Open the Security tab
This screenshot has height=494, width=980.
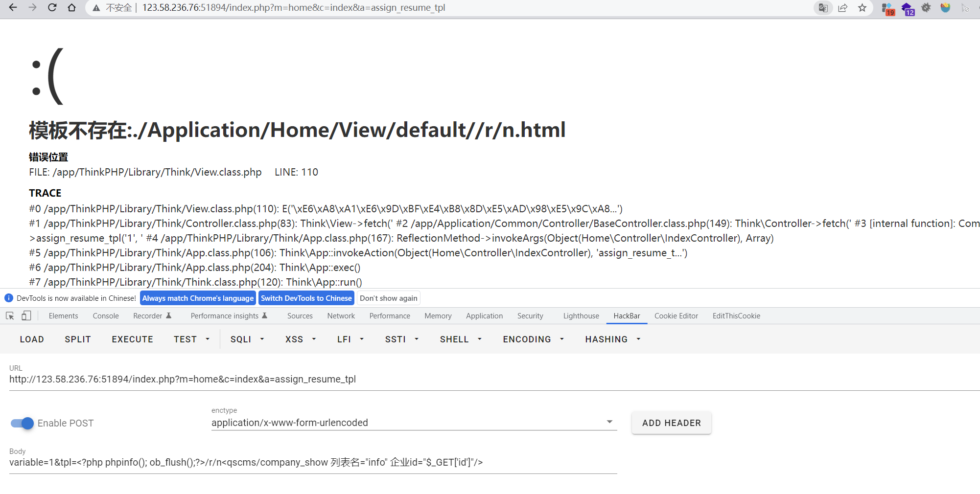[x=530, y=316]
